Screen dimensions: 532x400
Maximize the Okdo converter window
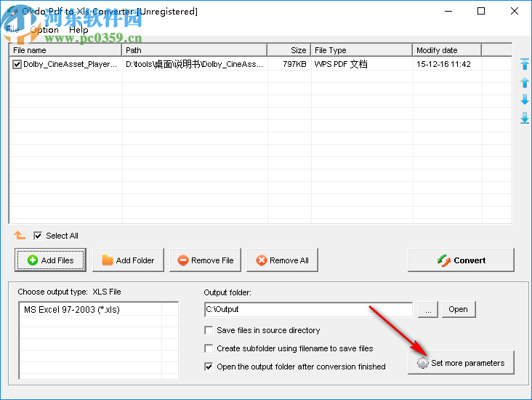click(x=481, y=11)
